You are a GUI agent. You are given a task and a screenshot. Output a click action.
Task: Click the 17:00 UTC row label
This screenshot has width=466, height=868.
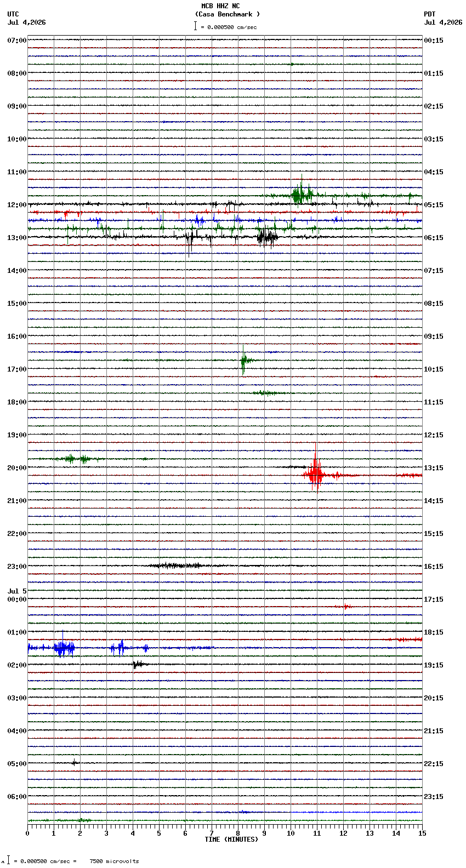point(17,369)
